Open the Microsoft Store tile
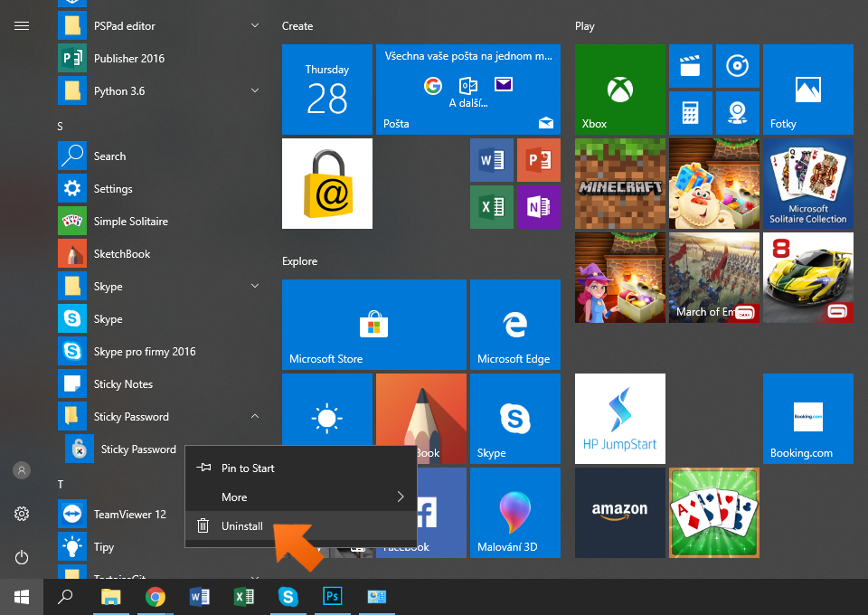The width and height of the screenshot is (868, 615). pos(374,325)
